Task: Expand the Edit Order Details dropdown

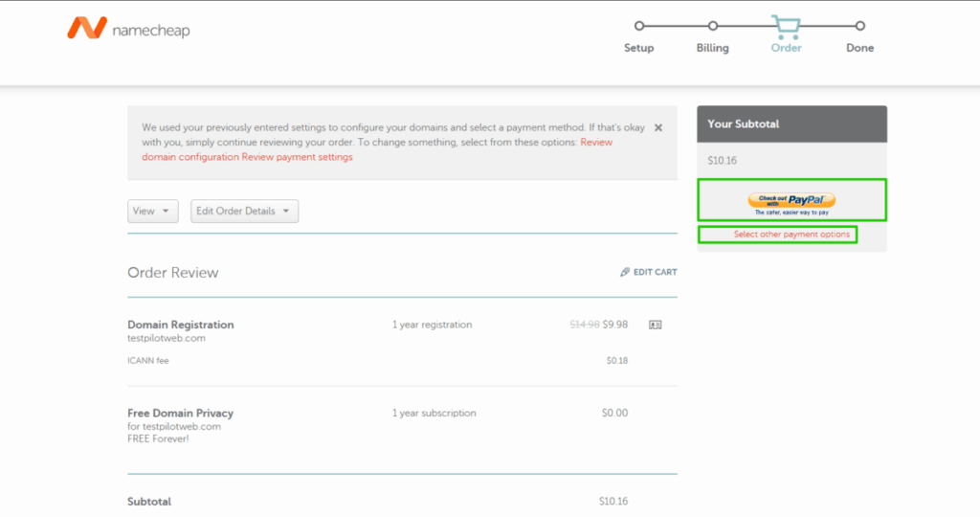Action: tap(244, 212)
